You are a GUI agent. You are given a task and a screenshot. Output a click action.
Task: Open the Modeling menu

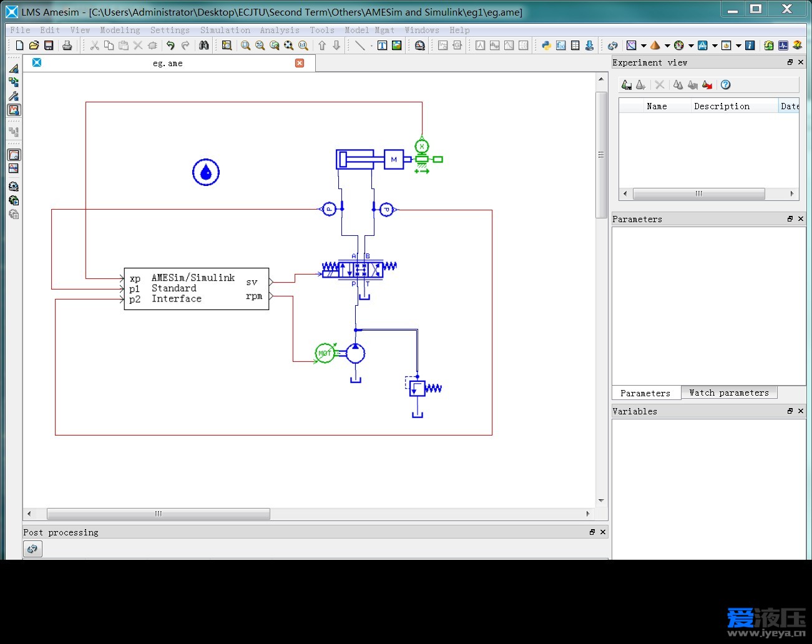point(120,30)
